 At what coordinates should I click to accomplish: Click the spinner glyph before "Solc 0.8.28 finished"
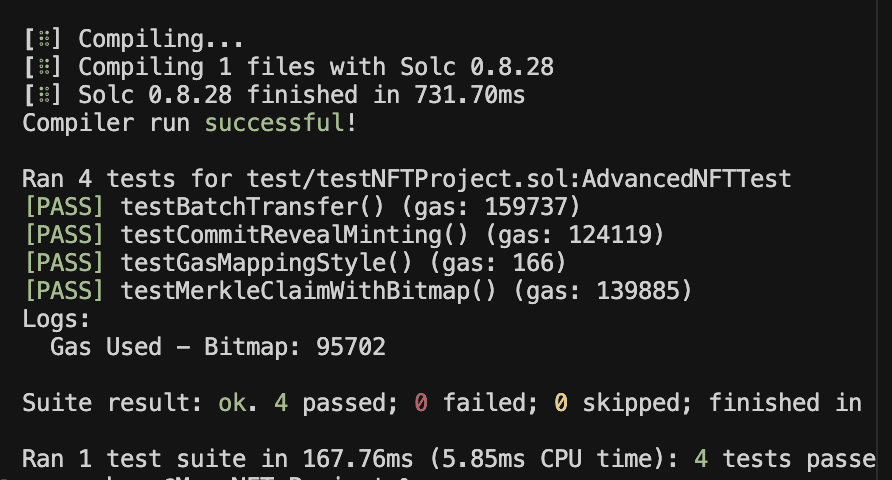click(44, 95)
